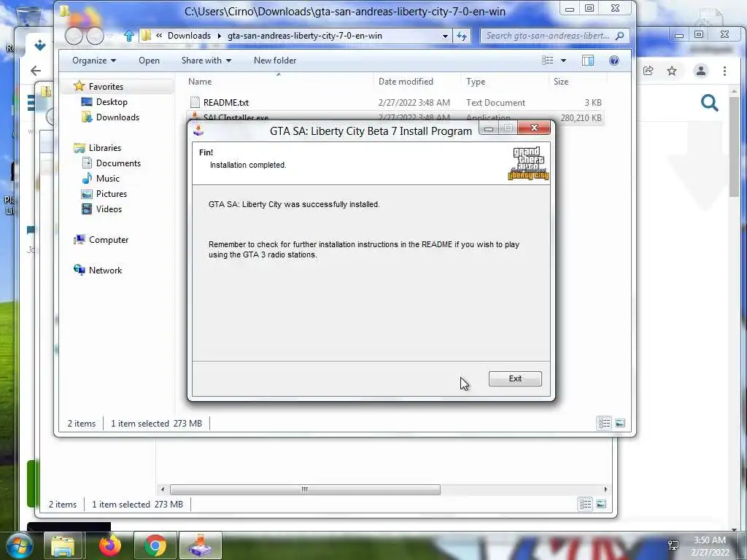Open Videos library
This screenshot has height=560, width=747.
tap(109, 209)
